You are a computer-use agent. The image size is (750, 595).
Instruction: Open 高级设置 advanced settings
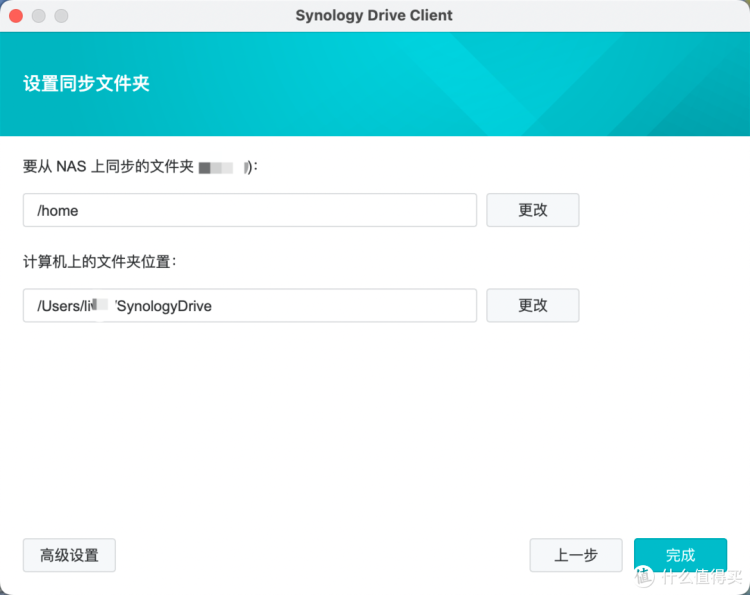tap(69, 555)
